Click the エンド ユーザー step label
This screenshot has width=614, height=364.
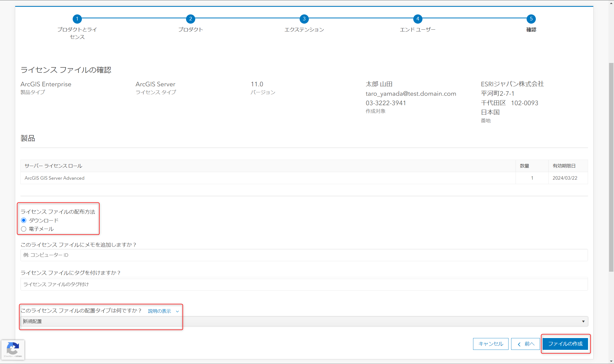[418, 30]
